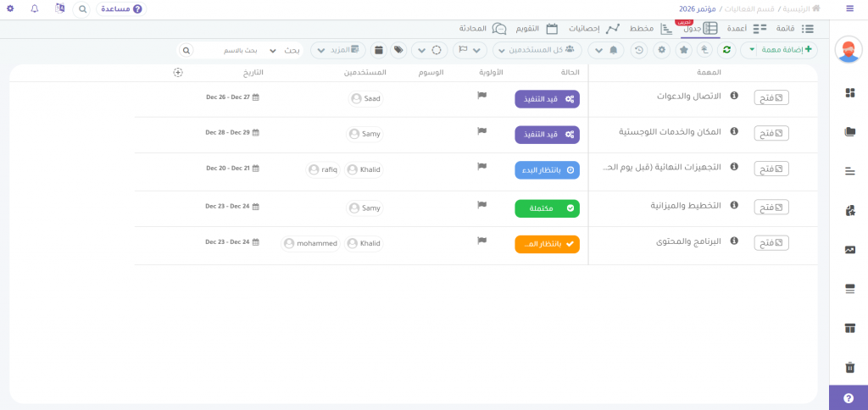The height and width of the screenshot is (410, 868).
Task: Open the language translation icon in the top bar
Action: pyautogui.click(x=59, y=8)
